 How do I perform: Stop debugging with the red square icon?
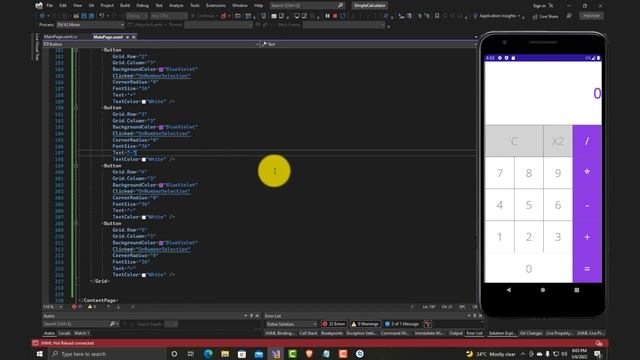point(335,16)
